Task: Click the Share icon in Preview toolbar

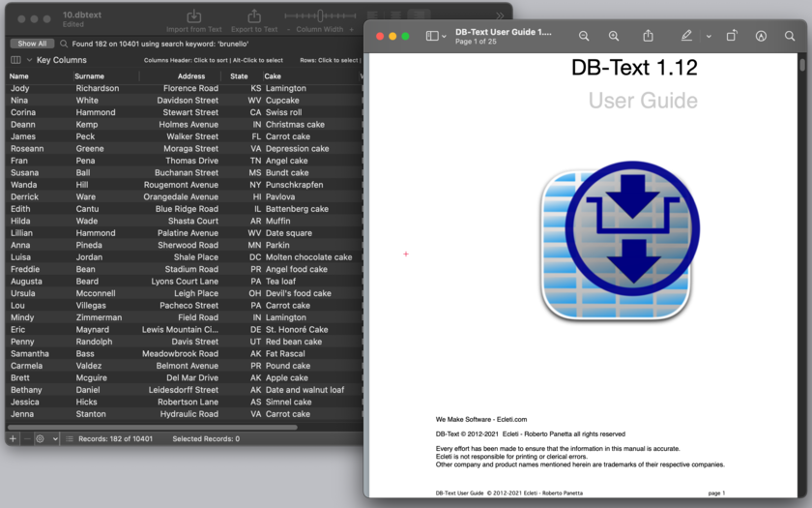Action: [x=648, y=35]
